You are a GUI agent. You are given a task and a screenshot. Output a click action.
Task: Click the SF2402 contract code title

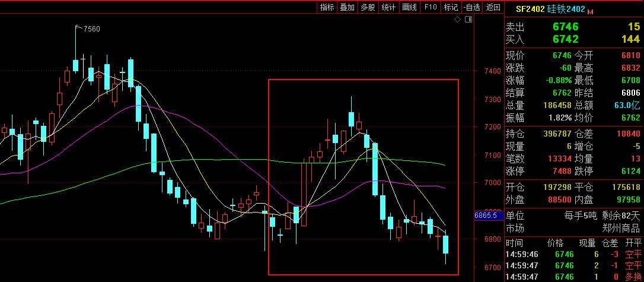click(530, 9)
